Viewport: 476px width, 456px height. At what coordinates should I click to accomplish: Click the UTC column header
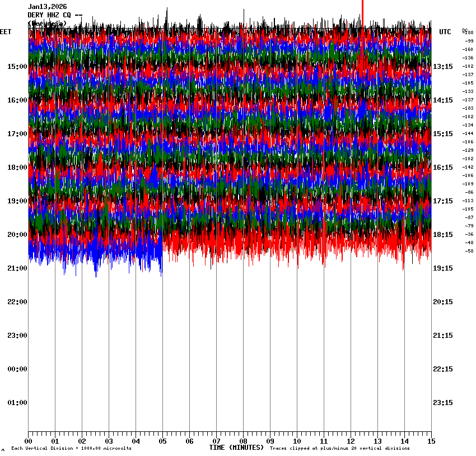point(445,32)
